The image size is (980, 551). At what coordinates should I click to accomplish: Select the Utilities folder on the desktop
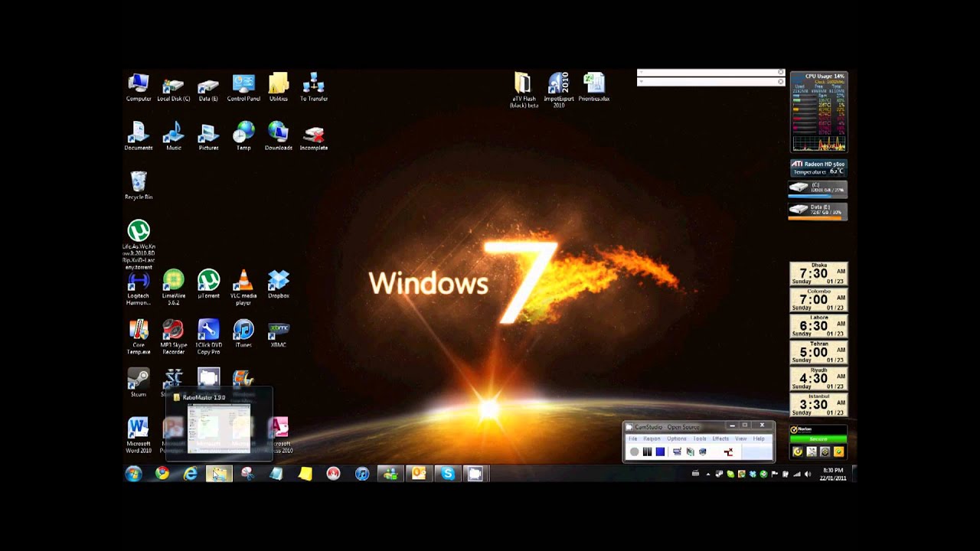coord(279,88)
